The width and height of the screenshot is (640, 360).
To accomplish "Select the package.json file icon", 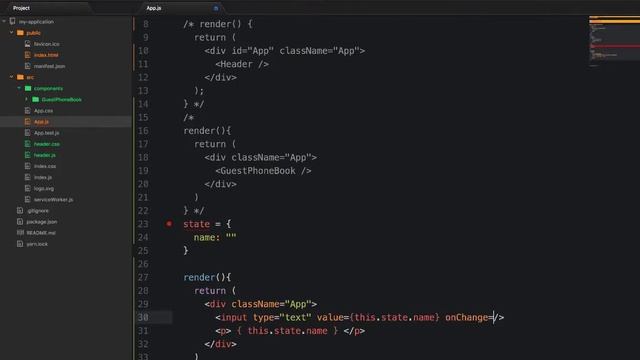I will [x=20, y=222].
